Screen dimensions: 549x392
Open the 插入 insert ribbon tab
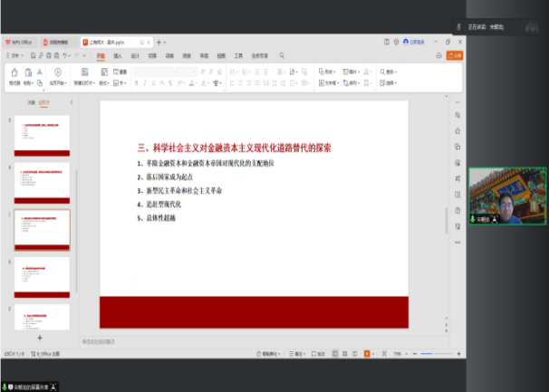(118, 55)
